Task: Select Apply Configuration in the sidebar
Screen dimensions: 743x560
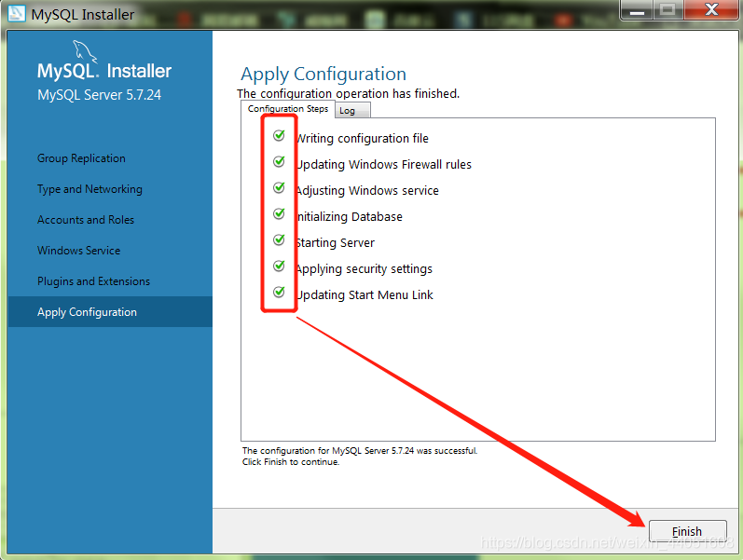Action: coord(110,312)
